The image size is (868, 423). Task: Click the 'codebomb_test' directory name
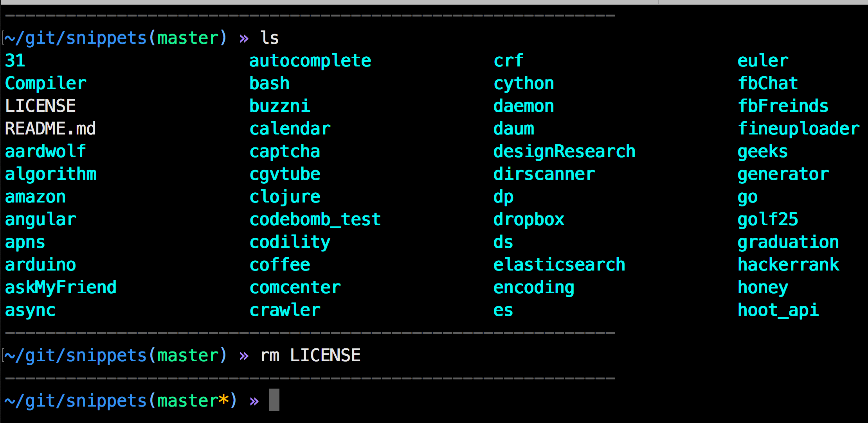(315, 219)
